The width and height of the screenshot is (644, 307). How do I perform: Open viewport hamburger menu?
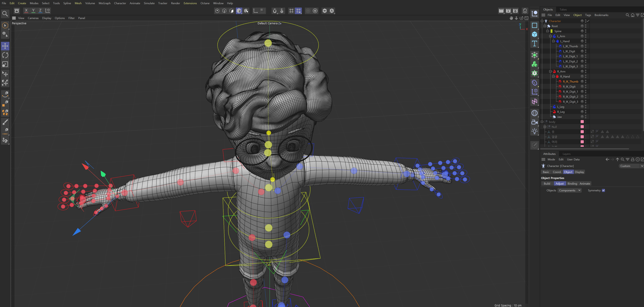pos(14,18)
